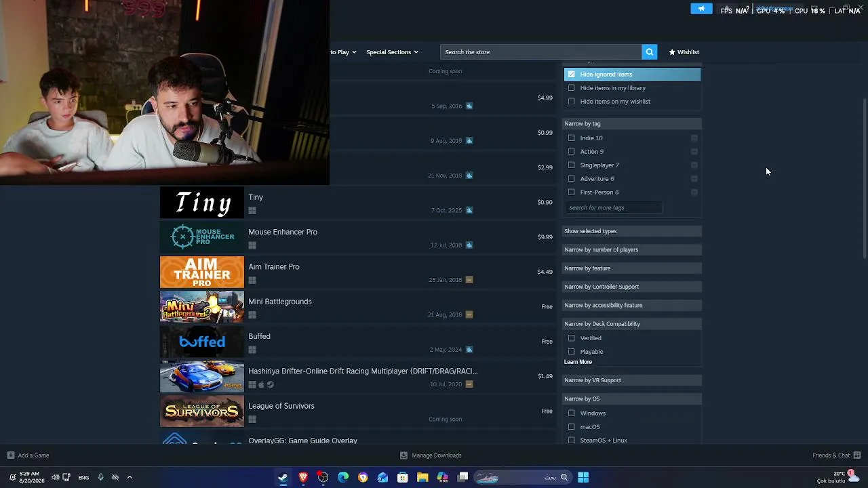Screen dimensions: 868x488
Task: Click the mixed review icon on Aim Trainer Pro
Action: click(469, 280)
